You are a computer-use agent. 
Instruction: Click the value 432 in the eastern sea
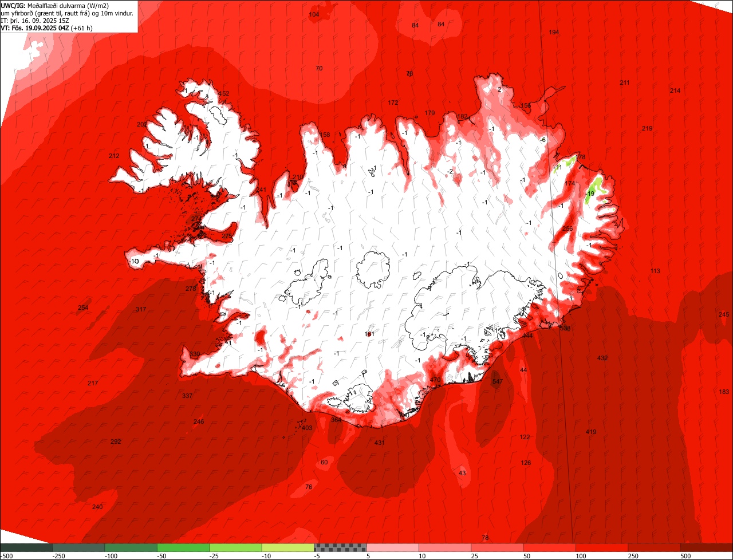click(x=602, y=358)
